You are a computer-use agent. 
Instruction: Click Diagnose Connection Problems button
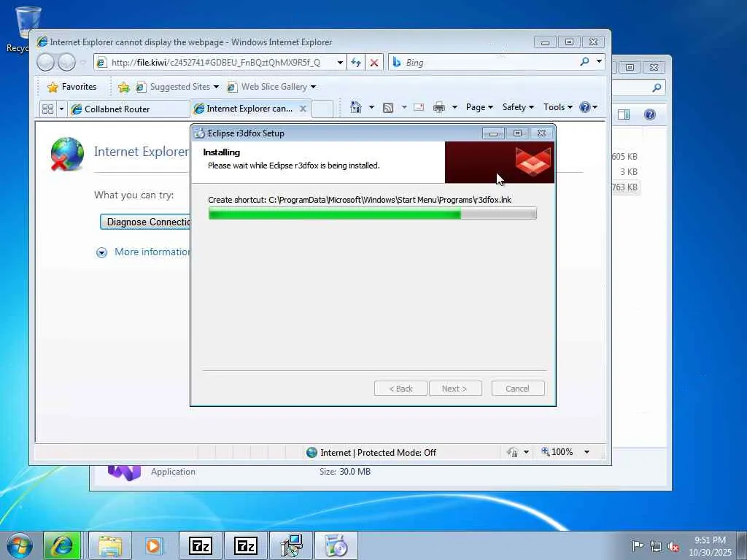(145, 222)
